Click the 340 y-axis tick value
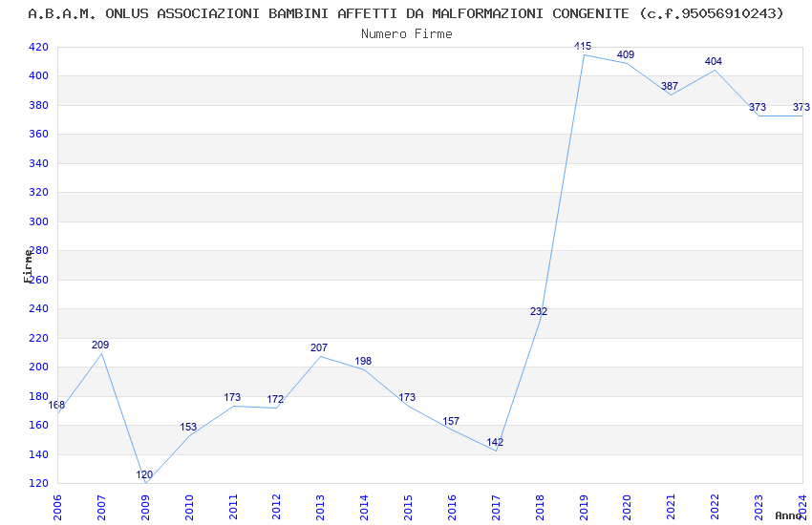812x525 pixels. (x=39, y=163)
